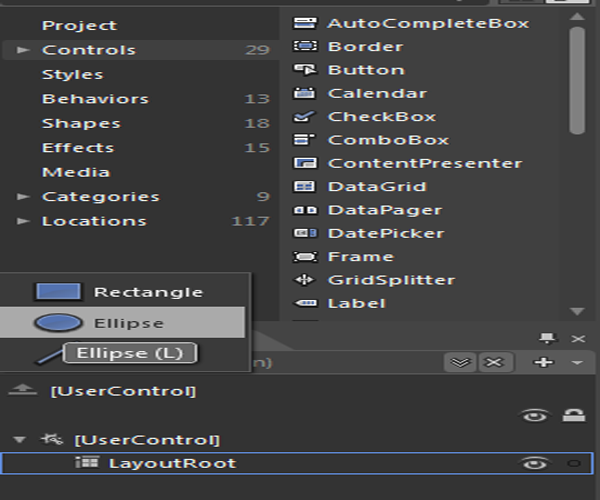
Task: Expand the Categories asset group
Action: click(23, 197)
